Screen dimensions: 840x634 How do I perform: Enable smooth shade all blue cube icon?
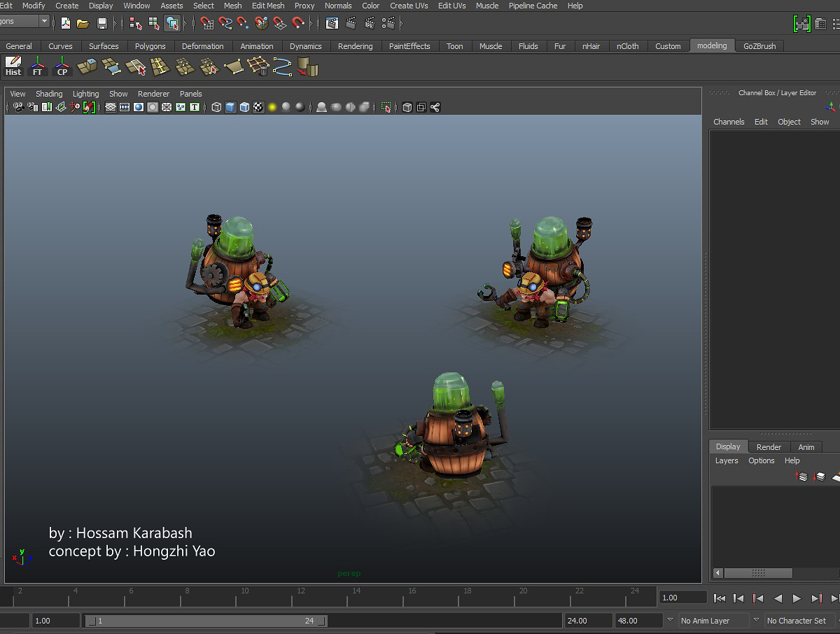click(x=230, y=107)
